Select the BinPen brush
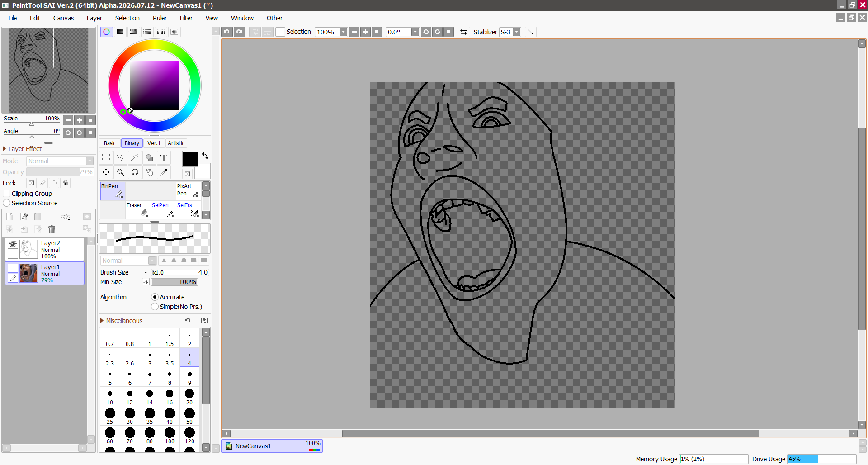The width and height of the screenshot is (868, 465). (x=112, y=191)
